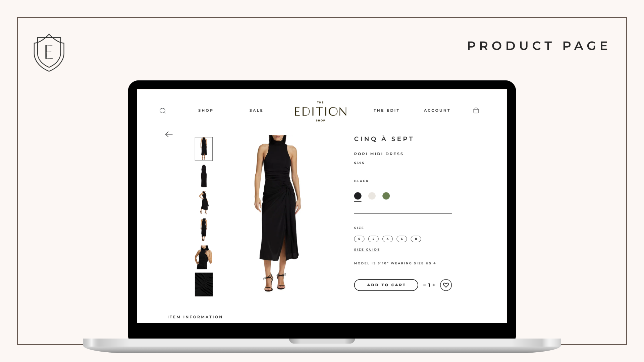Click the model size description text

pyautogui.click(x=395, y=263)
